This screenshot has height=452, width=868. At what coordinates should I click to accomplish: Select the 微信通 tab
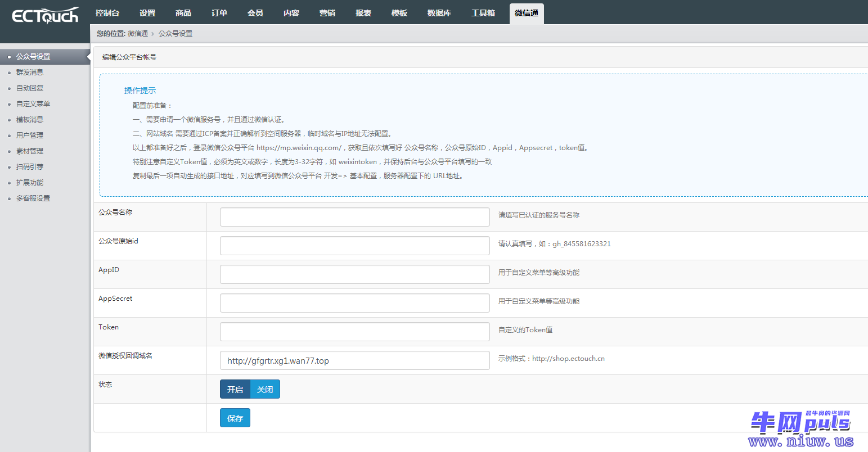(527, 13)
